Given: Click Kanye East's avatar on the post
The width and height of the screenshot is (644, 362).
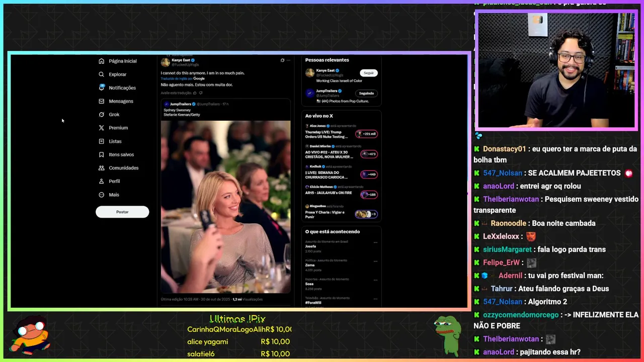Looking at the screenshot, I should [165, 62].
